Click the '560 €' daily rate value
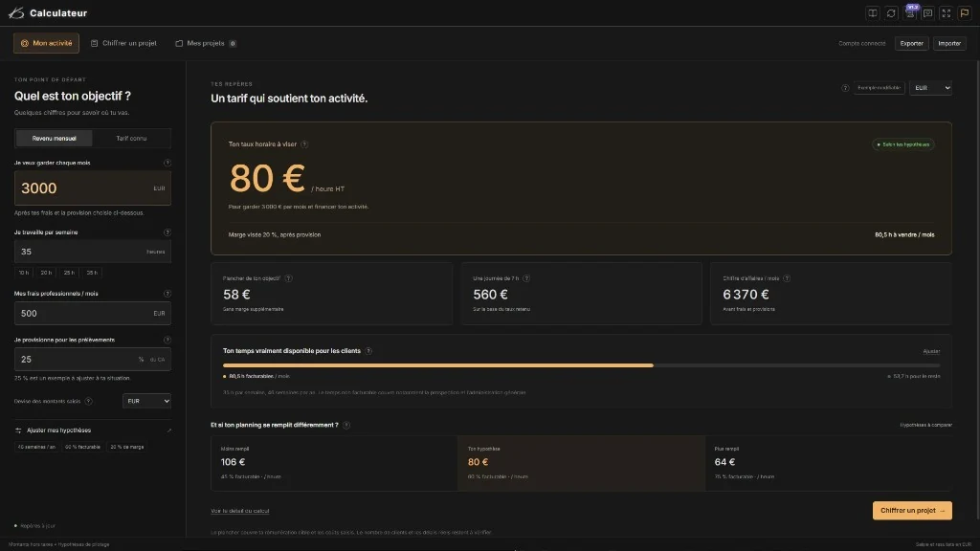980x551 pixels. (x=490, y=295)
